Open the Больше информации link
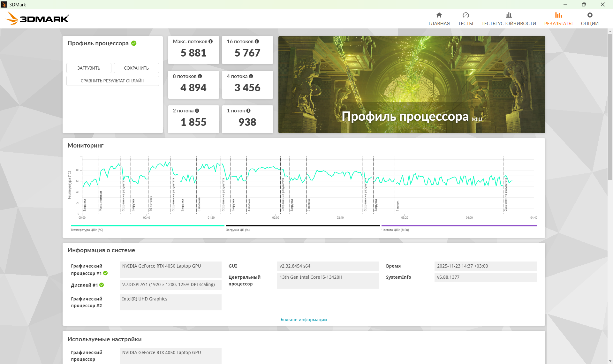Viewport: 613px width, 364px height. [x=304, y=320]
